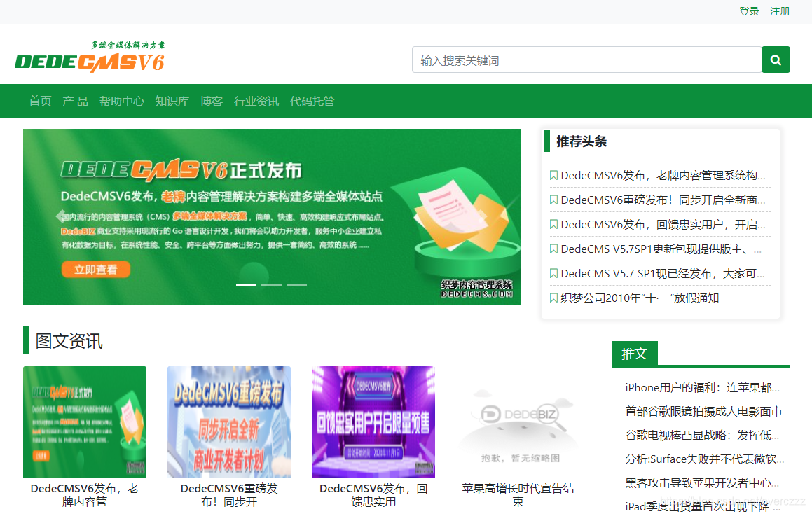Open article 首部谷歌眼镜拍摄成人电影面市

pos(703,412)
